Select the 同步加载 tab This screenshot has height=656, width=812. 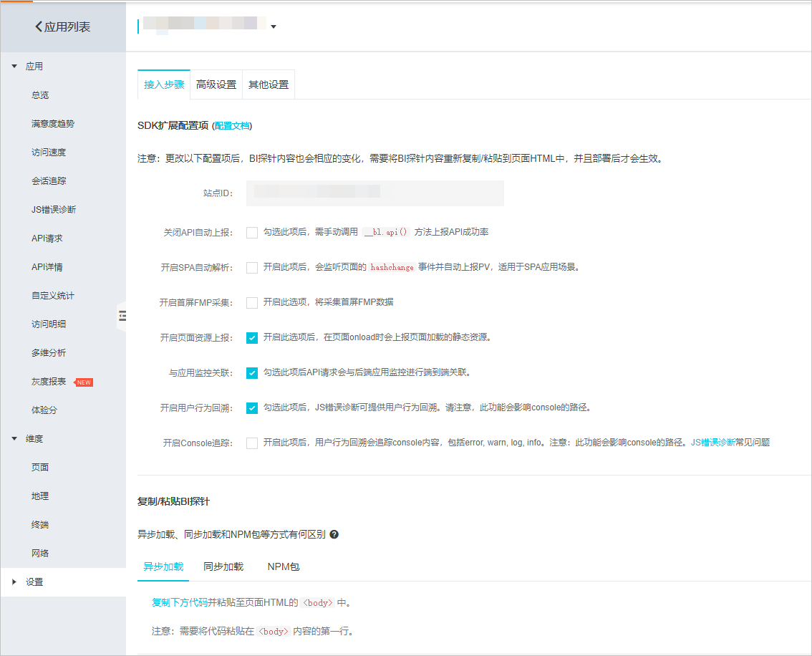pos(223,566)
